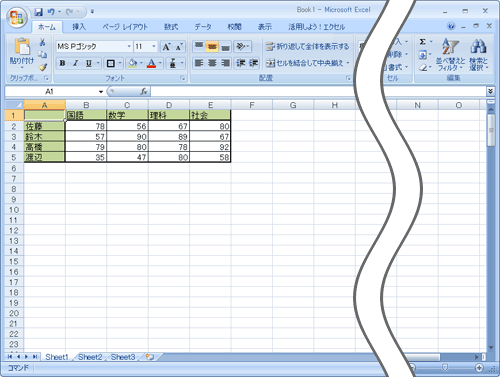This screenshot has height=377, width=500.
Task: Click the Find and Select binoculars icon
Action: [x=478, y=46]
